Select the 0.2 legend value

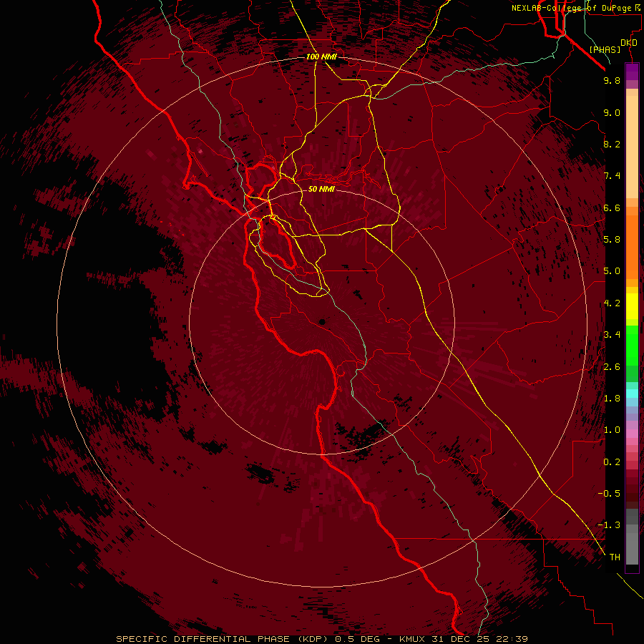point(612,462)
